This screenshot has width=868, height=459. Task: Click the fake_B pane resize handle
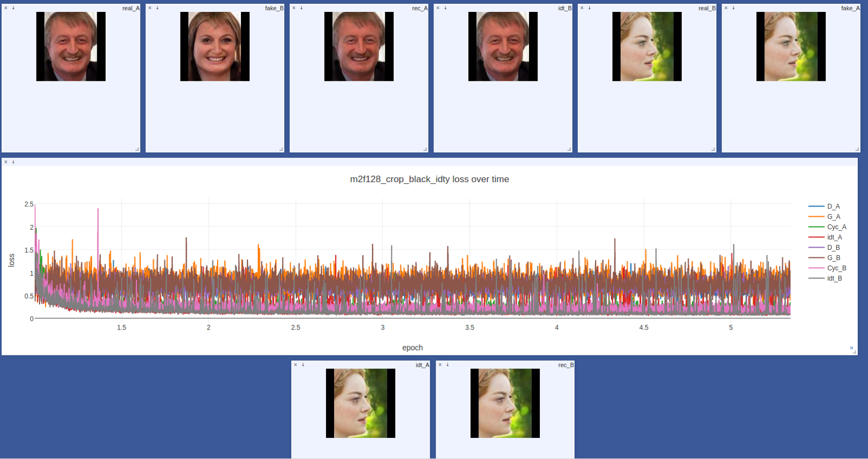click(x=281, y=149)
